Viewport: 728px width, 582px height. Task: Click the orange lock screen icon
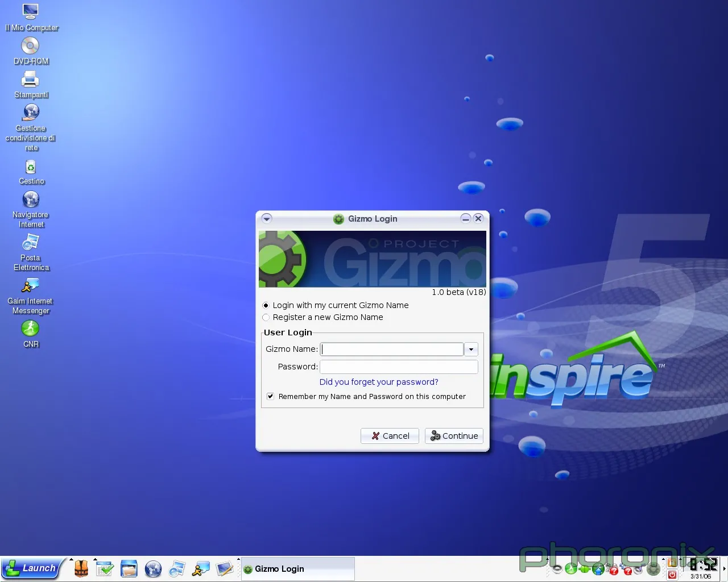(672, 563)
